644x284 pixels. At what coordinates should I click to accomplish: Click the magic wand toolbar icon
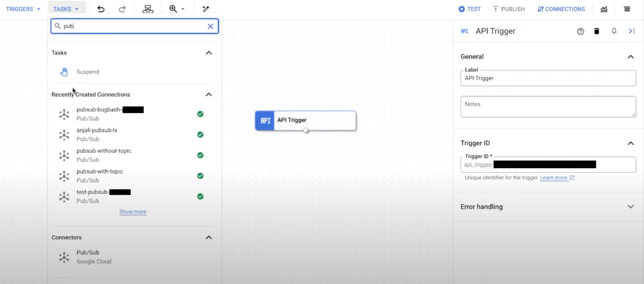206,9
